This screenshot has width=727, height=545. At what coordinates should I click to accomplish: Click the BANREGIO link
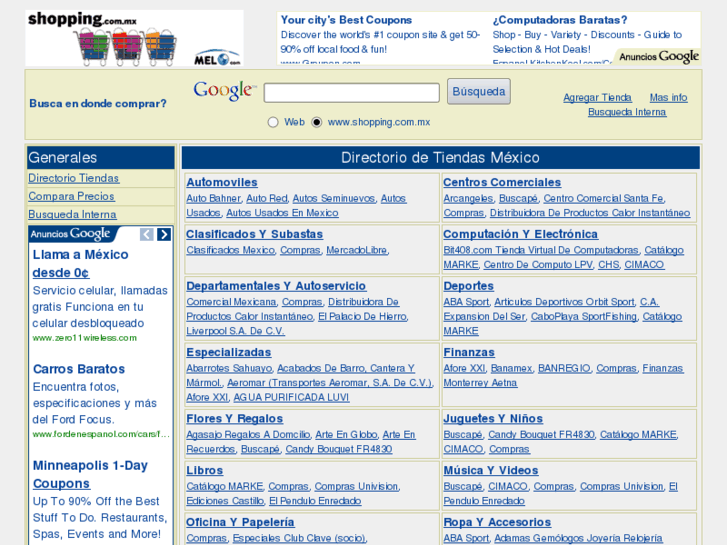coord(564,368)
